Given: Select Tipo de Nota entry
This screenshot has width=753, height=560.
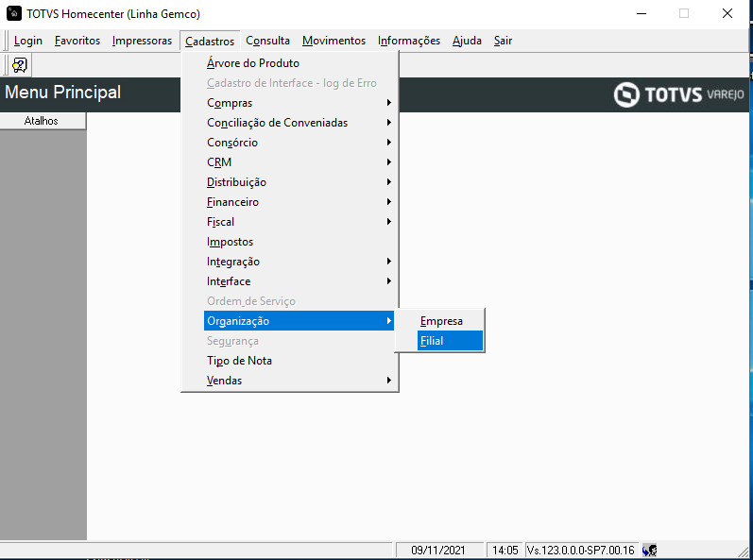Looking at the screenshot, I should pos(299,361).
